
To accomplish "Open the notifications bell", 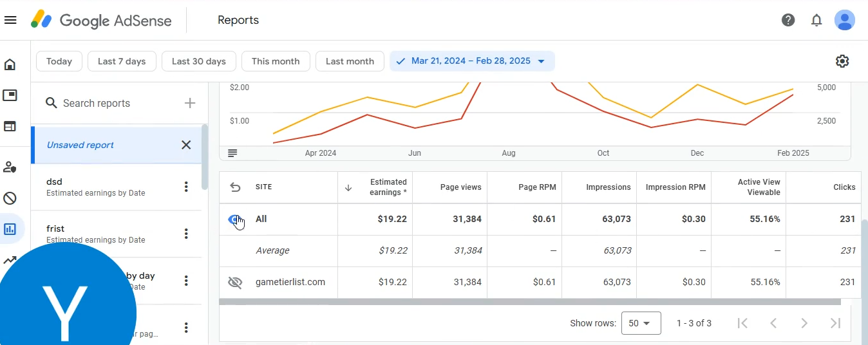I will pos(816,20).
